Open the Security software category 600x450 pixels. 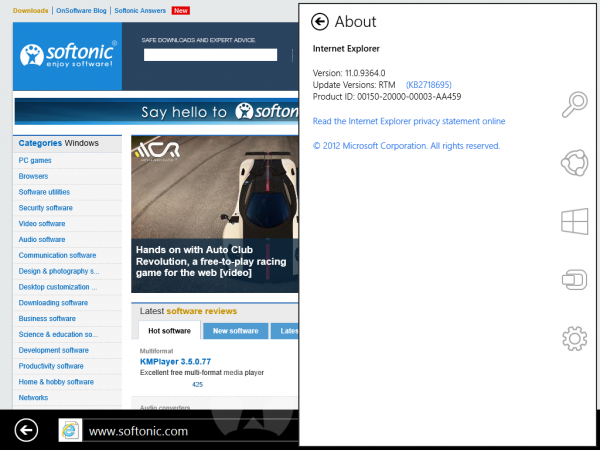point(46,208)
